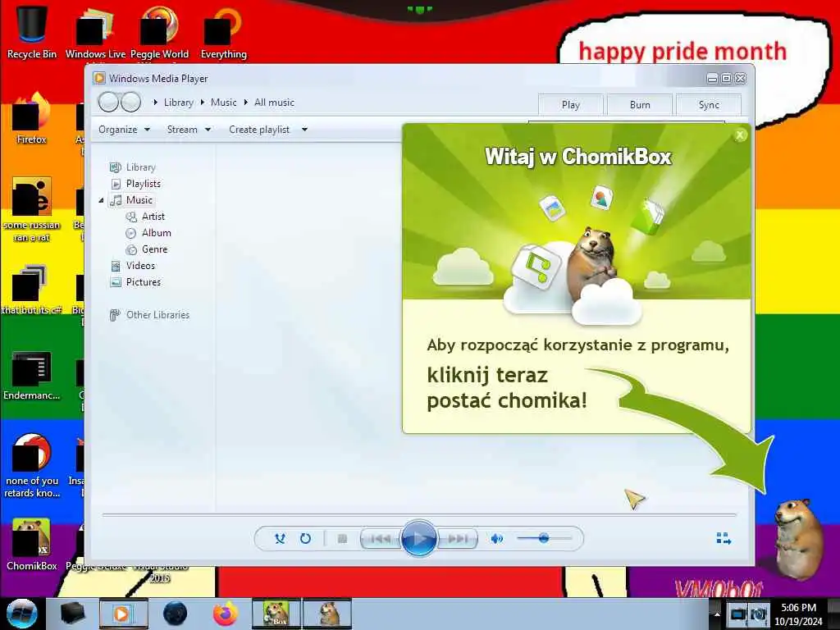Screen dimensions: 840x630
Task: Skip to the next track
Action: click(457, 538)
